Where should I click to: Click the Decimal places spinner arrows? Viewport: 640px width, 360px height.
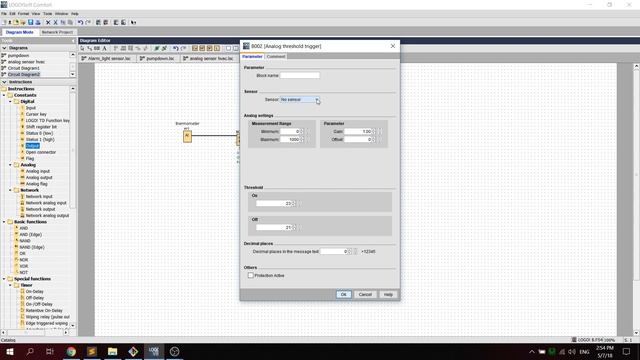pos(349,251)
